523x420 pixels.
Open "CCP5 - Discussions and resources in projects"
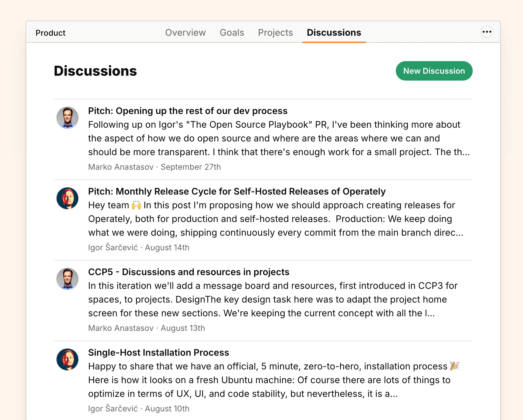[189, 272]
